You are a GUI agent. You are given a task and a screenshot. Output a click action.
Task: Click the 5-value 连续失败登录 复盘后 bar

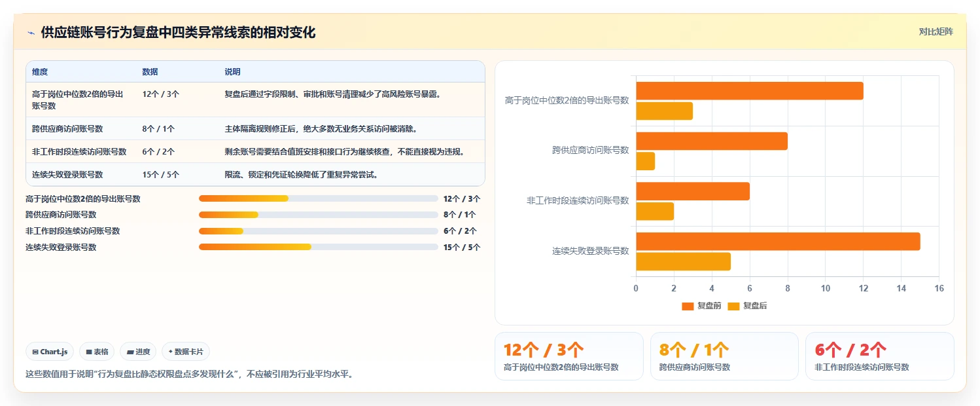683,261
